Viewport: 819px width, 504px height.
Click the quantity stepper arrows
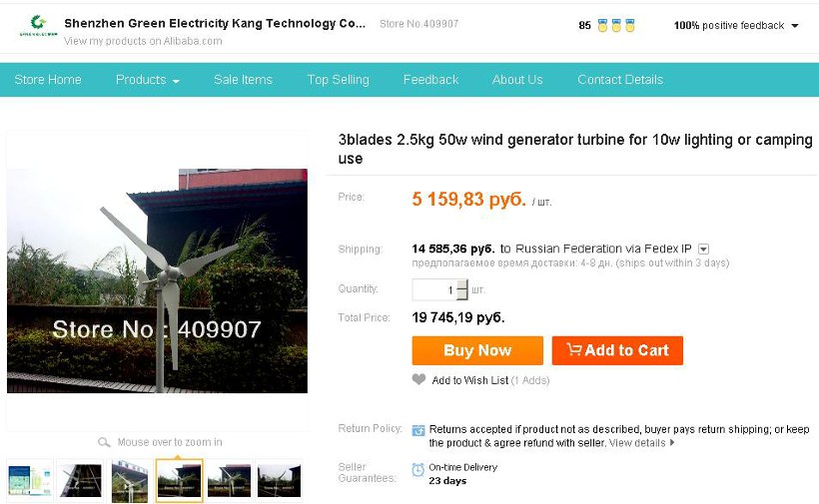(462, 289)
